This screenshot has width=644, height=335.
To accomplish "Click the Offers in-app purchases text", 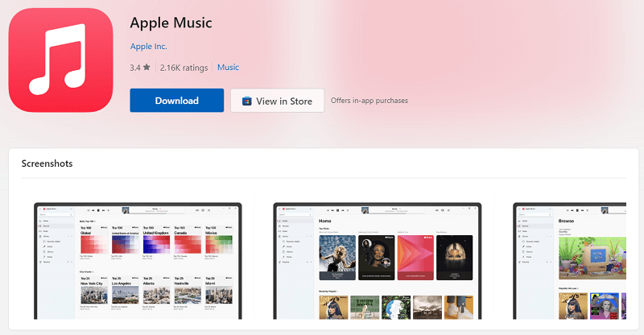I will coord(369,101).
